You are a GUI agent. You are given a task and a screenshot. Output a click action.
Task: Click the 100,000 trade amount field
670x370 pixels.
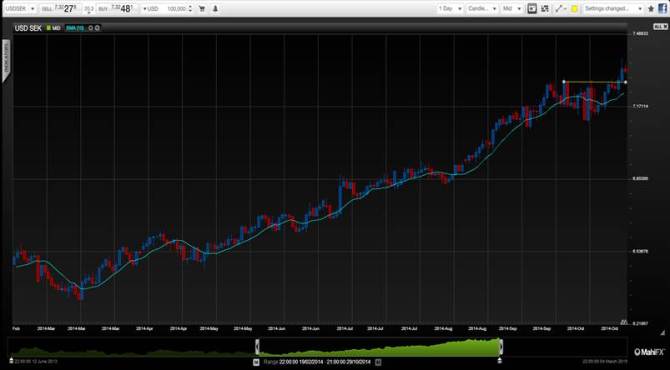click(x=176, y=9)
